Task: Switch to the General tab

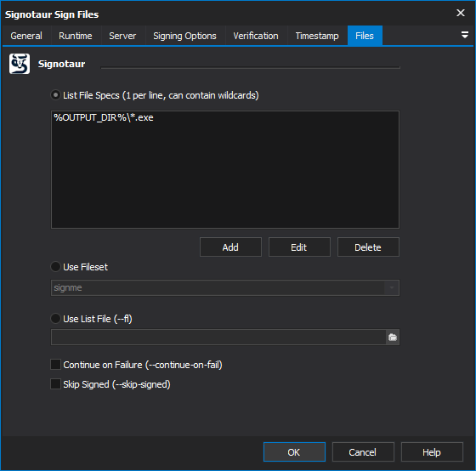Action: (26, 36)
